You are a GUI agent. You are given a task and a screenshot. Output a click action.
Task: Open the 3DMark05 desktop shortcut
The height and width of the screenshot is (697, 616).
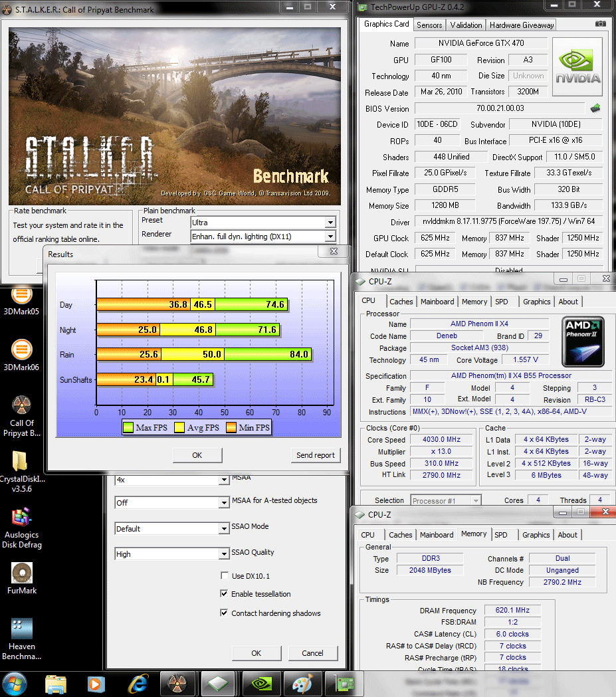tap(21, 302)
